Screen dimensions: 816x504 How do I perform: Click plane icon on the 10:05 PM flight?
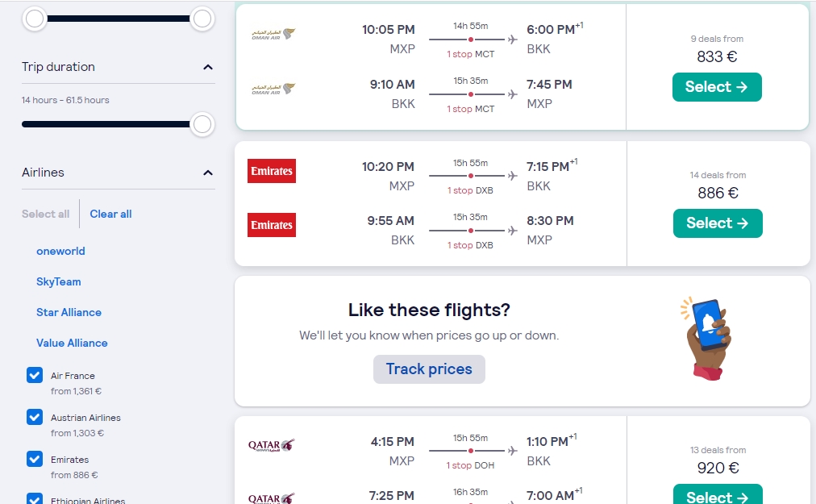click(512, 39)
